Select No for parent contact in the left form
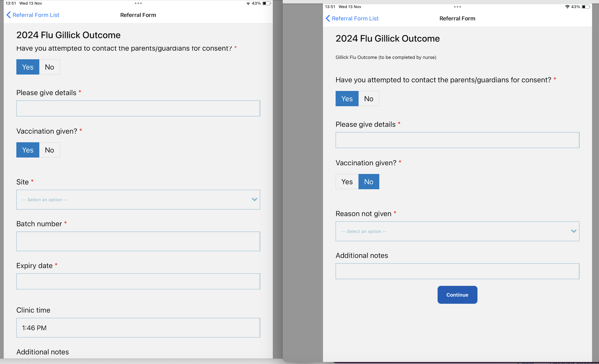Image resolution: width=599 pixels, height=364 pixels. (49, 67)
